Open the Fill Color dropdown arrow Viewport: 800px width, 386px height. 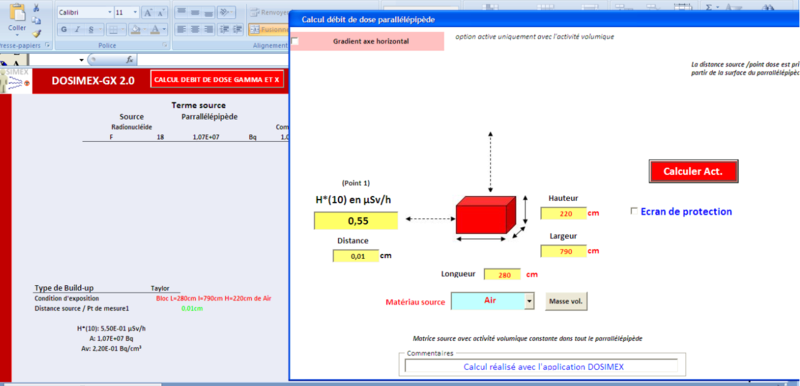[145, 30]
